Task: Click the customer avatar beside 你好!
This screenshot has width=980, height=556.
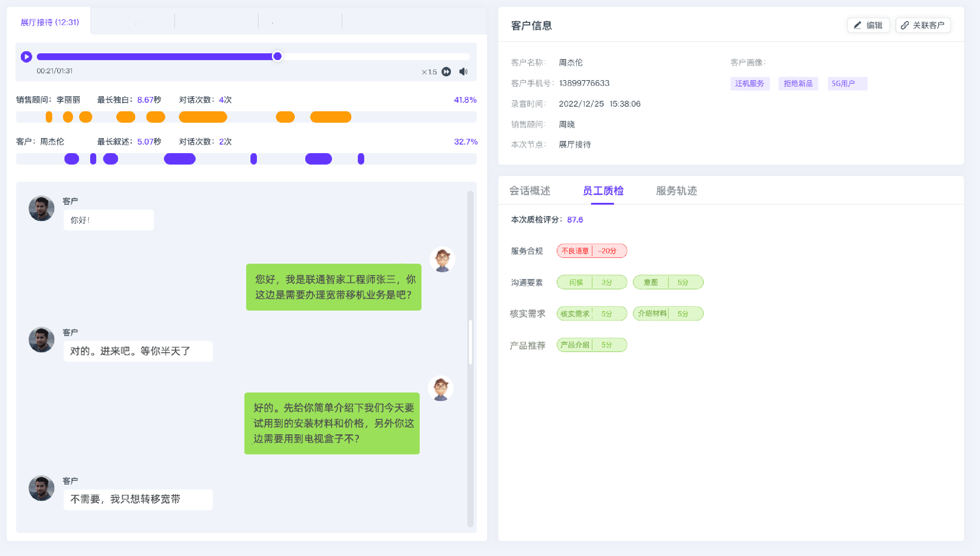Action: click(42, 209)
